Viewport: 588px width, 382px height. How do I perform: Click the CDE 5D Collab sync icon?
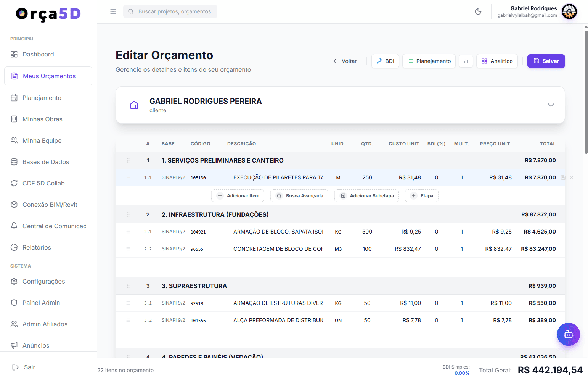14,183
